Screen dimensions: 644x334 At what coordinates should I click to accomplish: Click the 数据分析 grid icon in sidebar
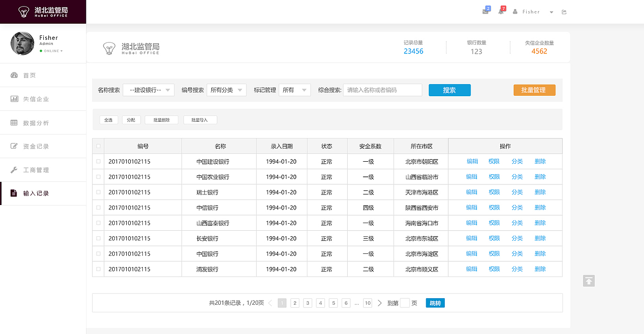[x=15, y=122]
